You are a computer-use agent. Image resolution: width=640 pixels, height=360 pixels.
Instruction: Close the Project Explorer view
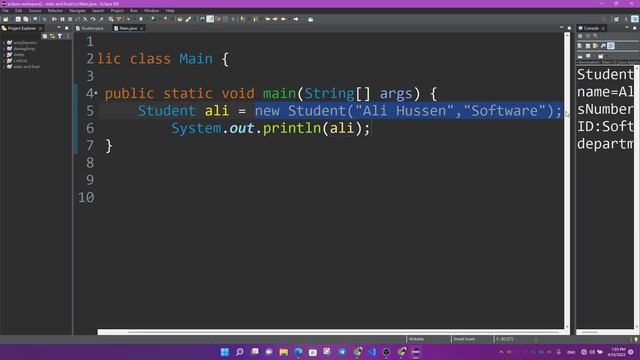(x=40, y=29)
